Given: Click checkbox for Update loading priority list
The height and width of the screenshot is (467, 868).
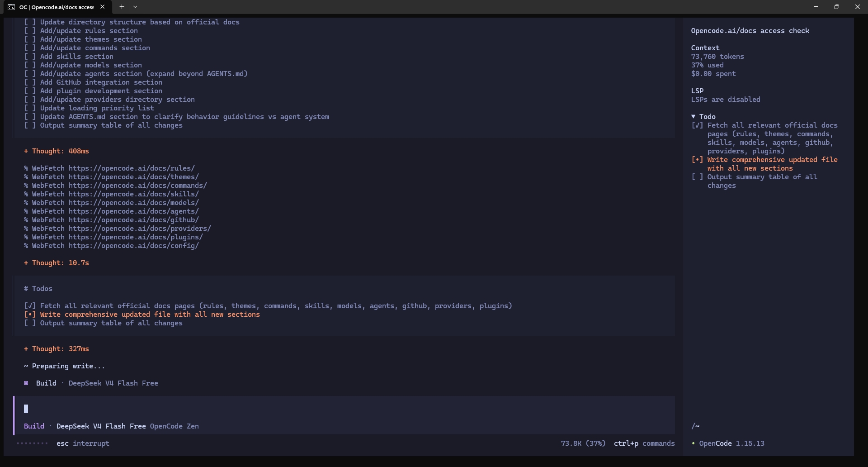Looking at the screenshot, I should point(30,108).
